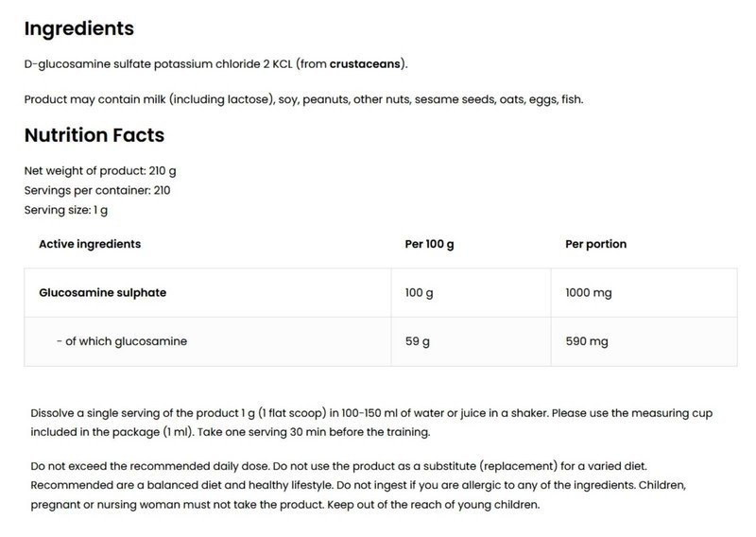756x537 pixels.
Task: Click the Ingredients heading
Action: point(78,28)
